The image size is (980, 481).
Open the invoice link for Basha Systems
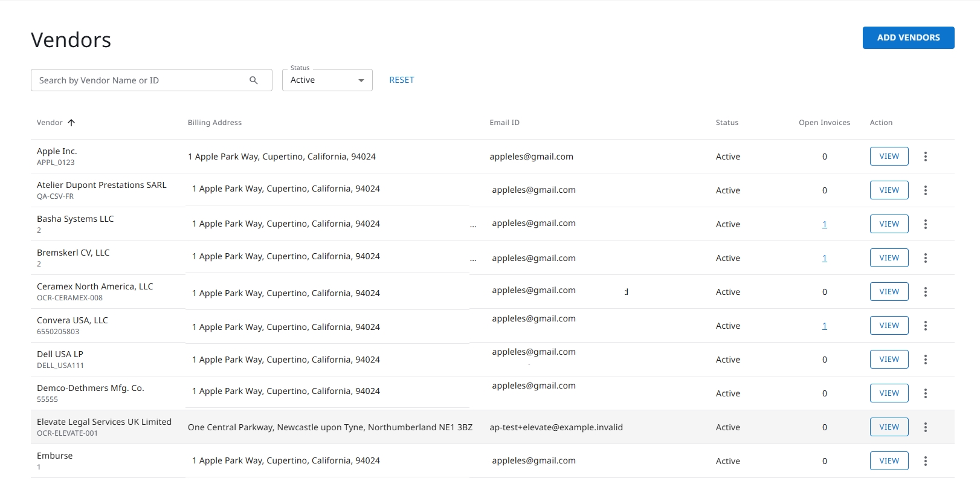click(x=824, y=224)
